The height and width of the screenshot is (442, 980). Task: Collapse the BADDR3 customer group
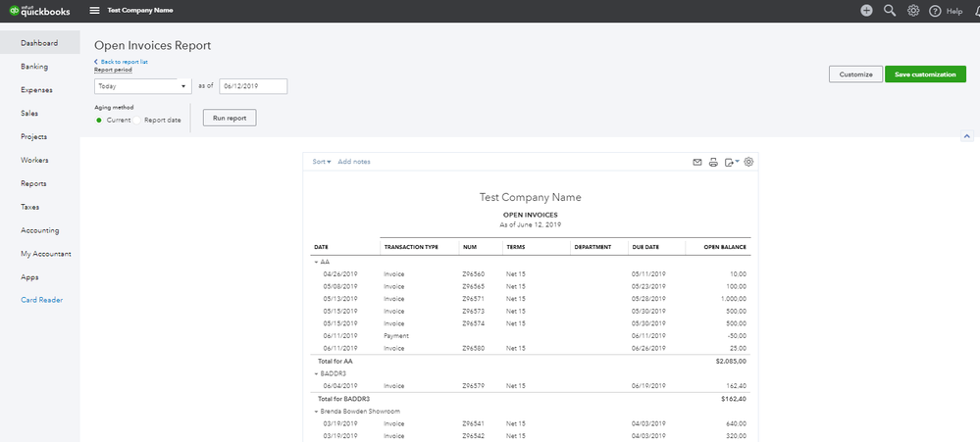pos(317,373)
